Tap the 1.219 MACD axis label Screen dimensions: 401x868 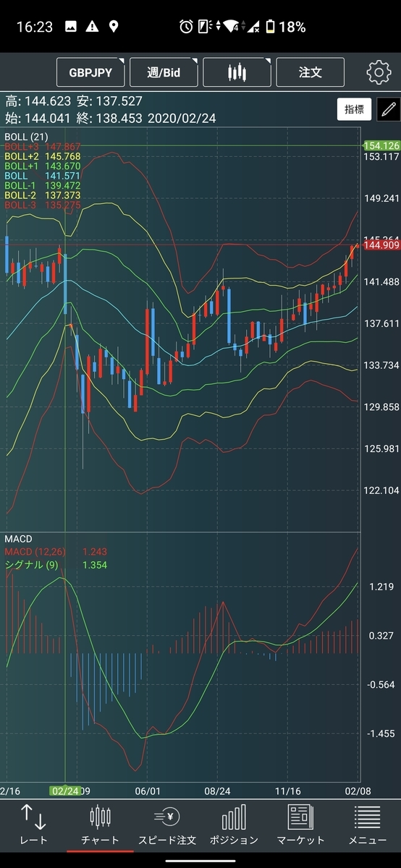[x=381, y=587]
